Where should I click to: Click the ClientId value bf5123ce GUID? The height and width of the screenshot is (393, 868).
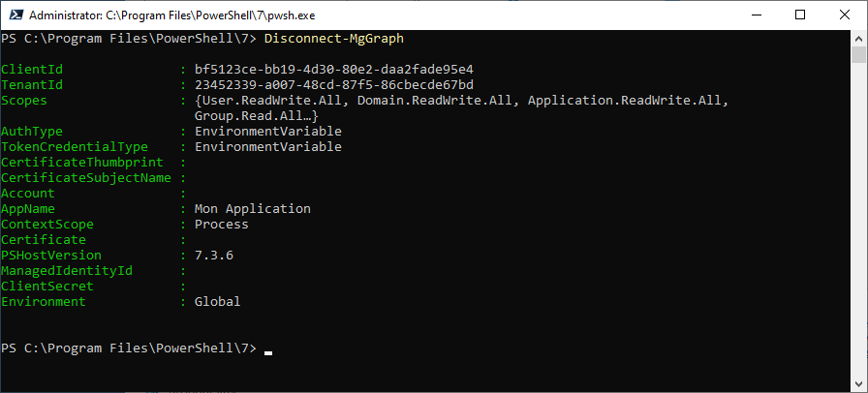pyautogui.click(x=334, y=69)
